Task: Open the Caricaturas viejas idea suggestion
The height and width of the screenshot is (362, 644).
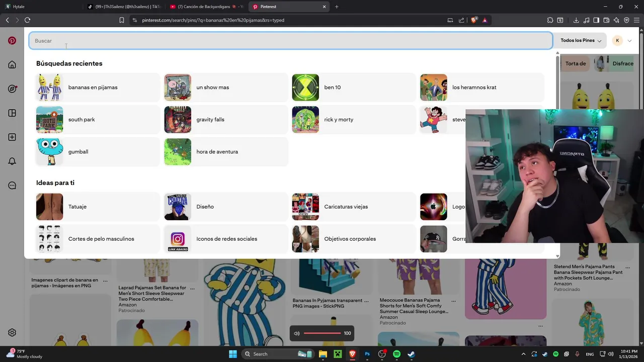Action: tap(354, 207)
